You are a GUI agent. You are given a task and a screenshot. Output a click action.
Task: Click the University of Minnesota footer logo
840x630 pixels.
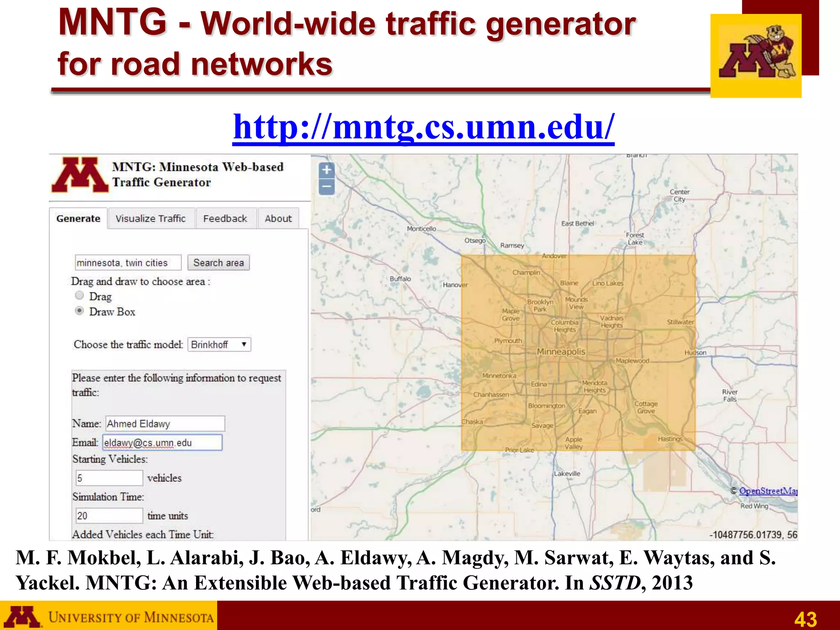tap(108, 616)
